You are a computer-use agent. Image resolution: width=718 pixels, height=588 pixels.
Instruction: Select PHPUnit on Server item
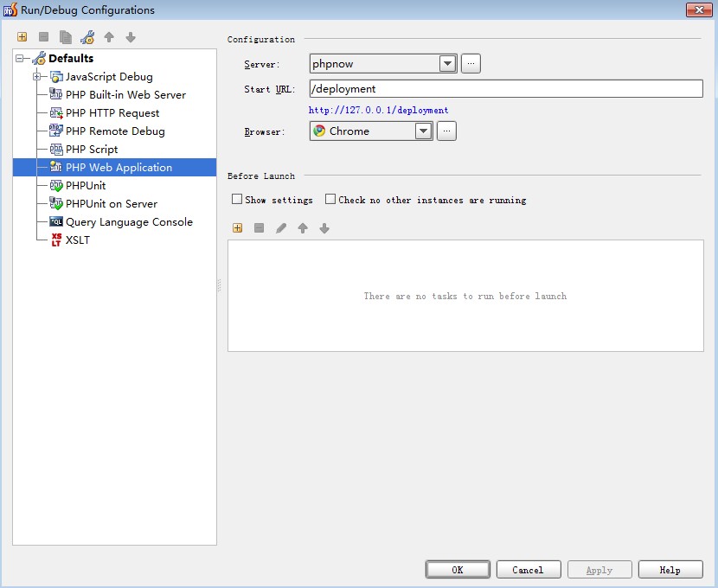112,203
